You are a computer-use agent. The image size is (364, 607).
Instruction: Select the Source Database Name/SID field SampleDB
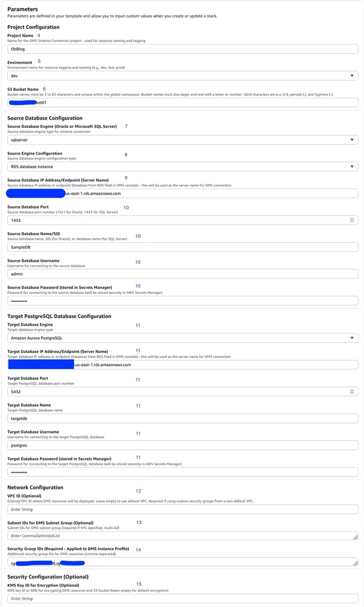pos(183,247)
